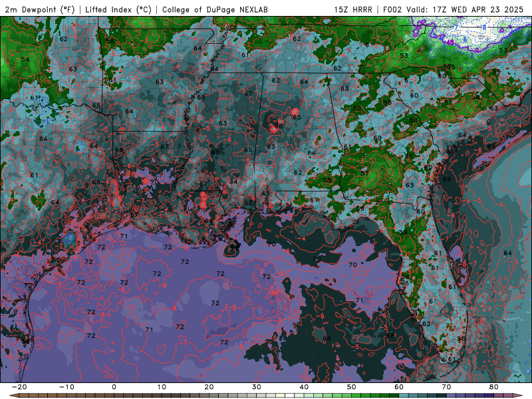The image size is (532, 399).
Task: Click the 40 tick label on color scale
Action: click(x=304, y=387)
